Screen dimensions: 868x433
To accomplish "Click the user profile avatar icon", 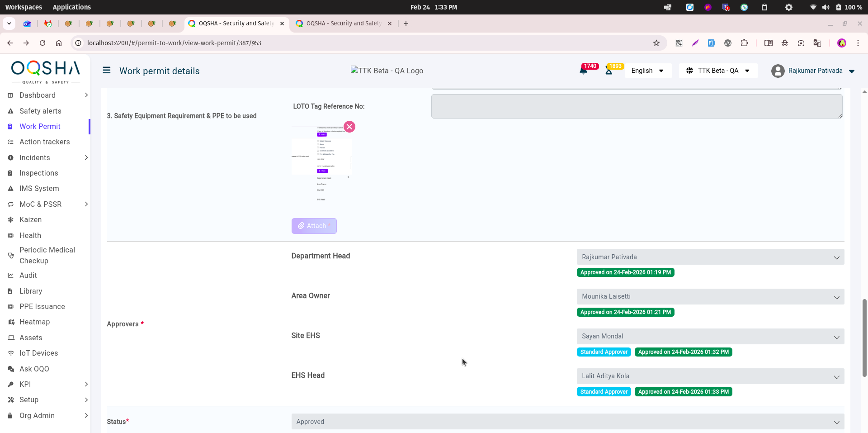I will click(778, 71).
